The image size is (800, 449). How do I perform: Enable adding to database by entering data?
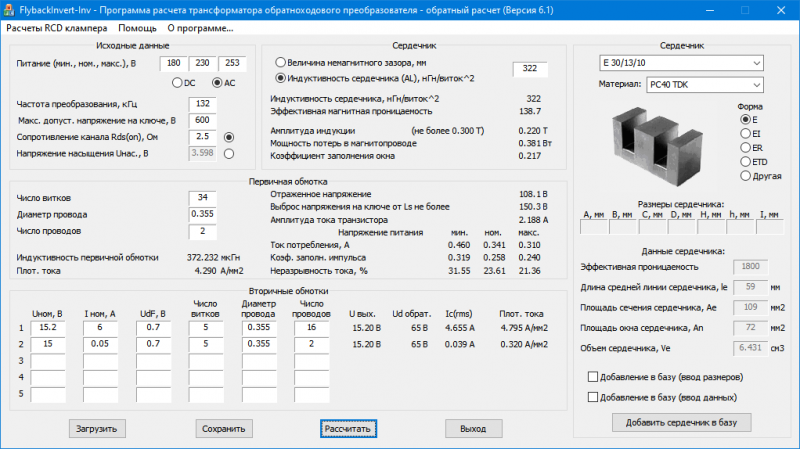594,397
